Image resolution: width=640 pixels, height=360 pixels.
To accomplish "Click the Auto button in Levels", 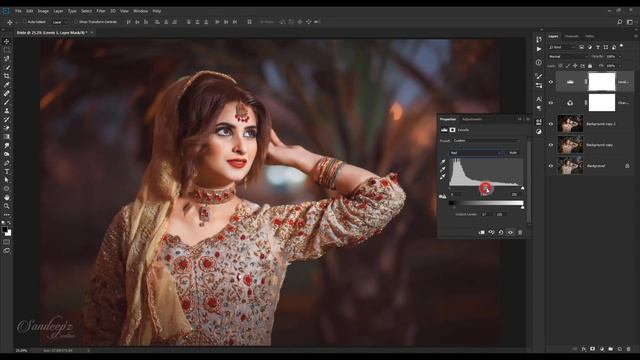I will click(x=513, y=153).
